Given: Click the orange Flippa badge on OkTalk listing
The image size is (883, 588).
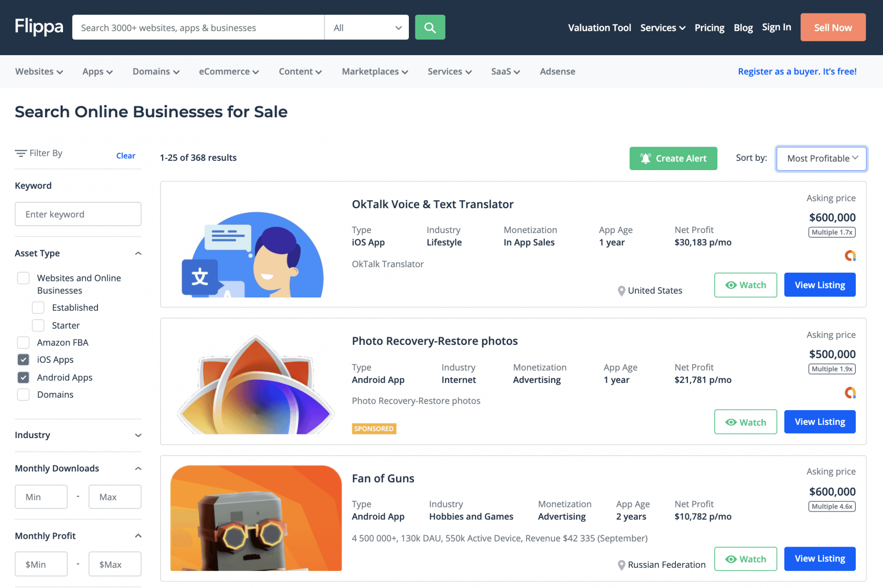Looking at the screenshot, I should (x=850, y=256).
